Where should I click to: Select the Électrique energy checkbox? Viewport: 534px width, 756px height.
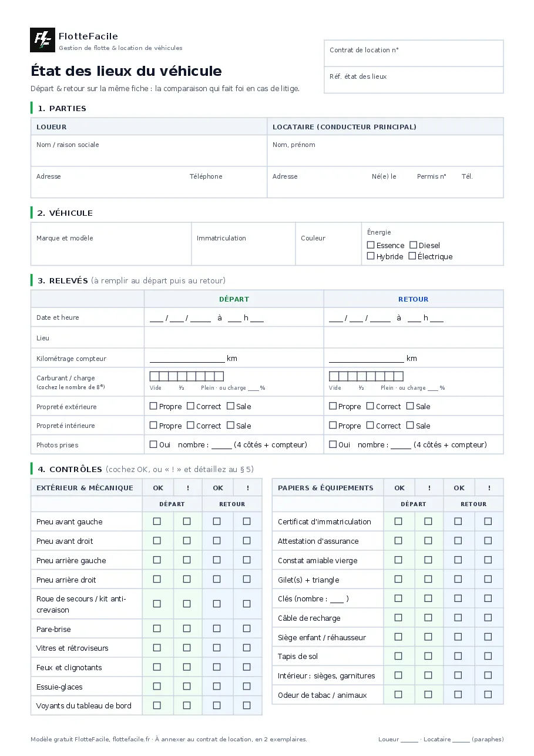point(412,256)
